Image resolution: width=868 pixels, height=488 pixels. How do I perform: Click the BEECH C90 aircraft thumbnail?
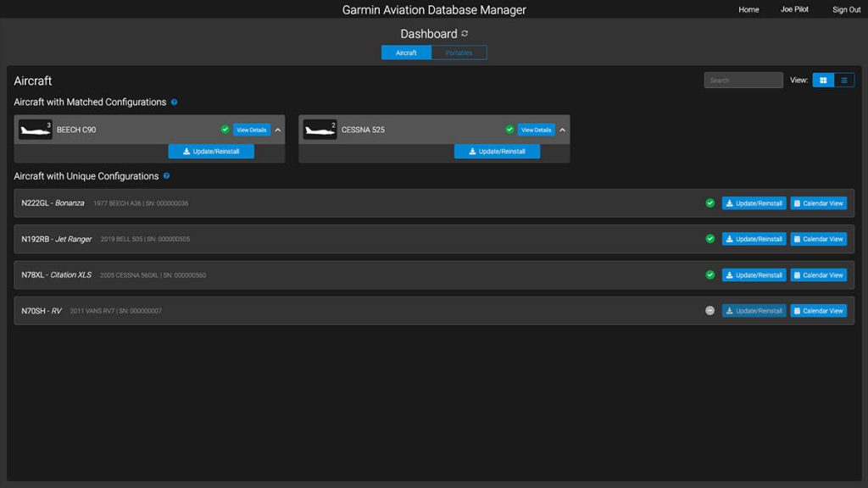(36, 130)
